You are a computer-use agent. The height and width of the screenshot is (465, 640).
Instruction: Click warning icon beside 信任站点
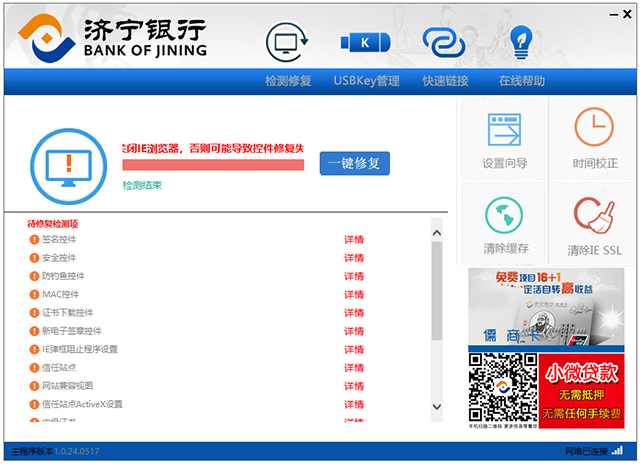coord(34,367)
